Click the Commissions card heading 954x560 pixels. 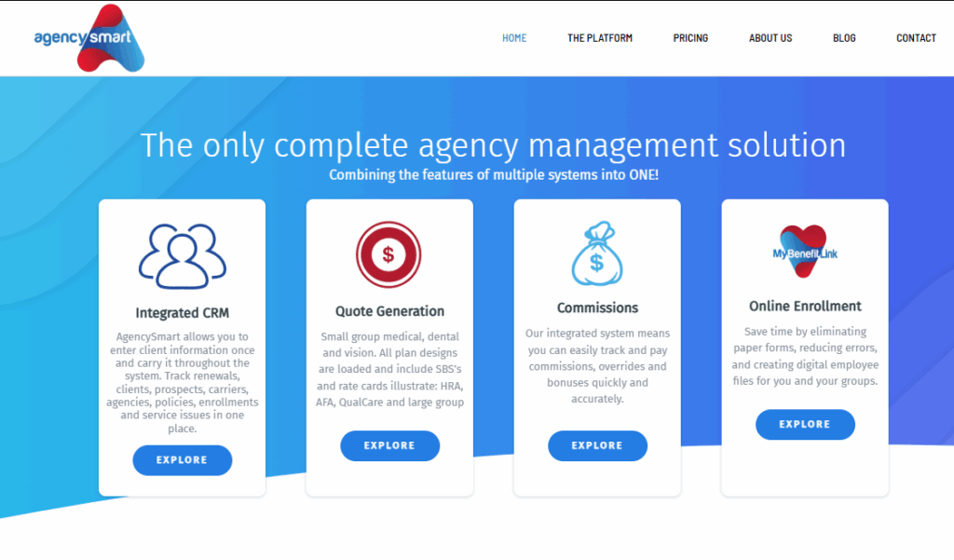click(x=597, y=307)
